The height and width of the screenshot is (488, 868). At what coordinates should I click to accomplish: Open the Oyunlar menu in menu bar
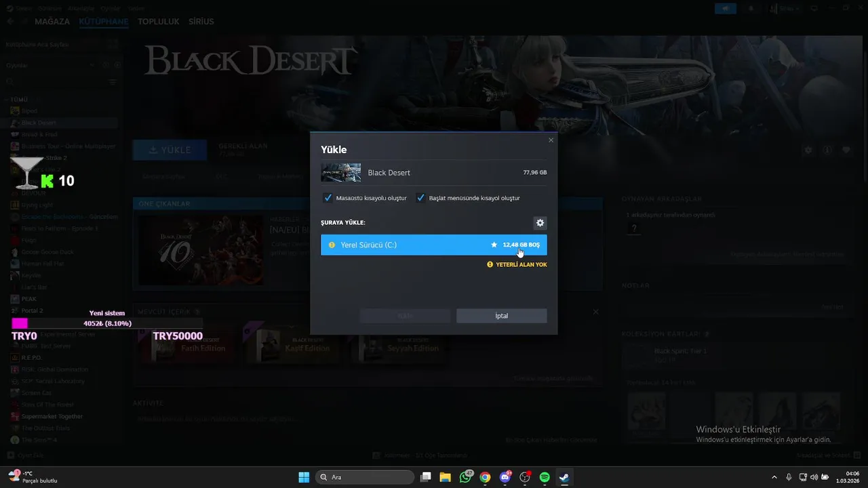point(110,8)
